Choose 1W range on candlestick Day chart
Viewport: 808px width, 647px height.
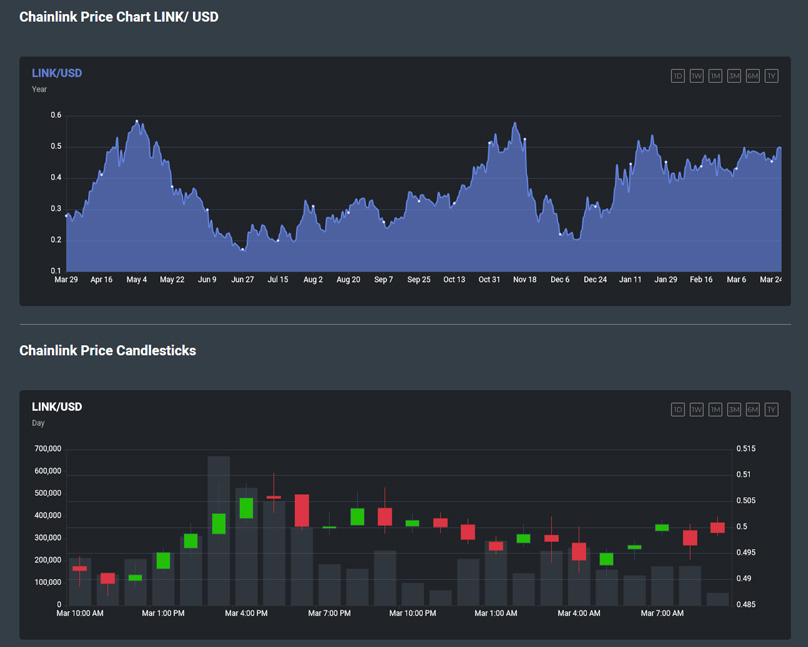[696, 410]
